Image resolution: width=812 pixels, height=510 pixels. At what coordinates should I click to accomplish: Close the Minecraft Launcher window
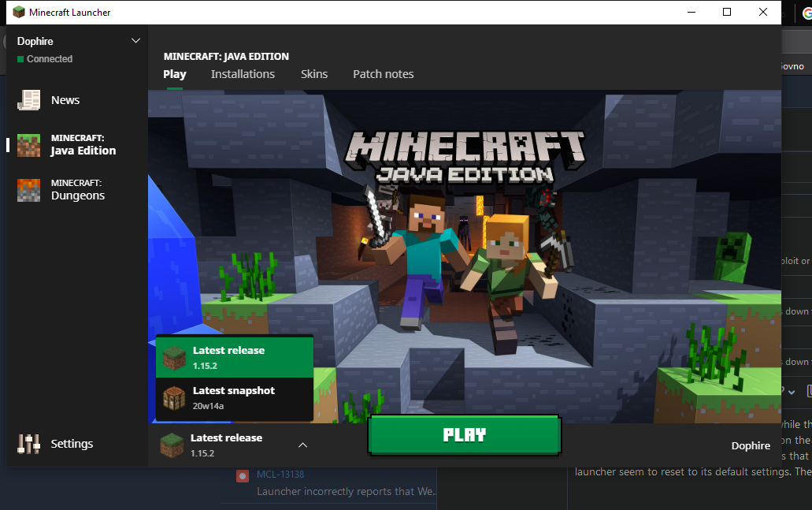click(763, 12)
